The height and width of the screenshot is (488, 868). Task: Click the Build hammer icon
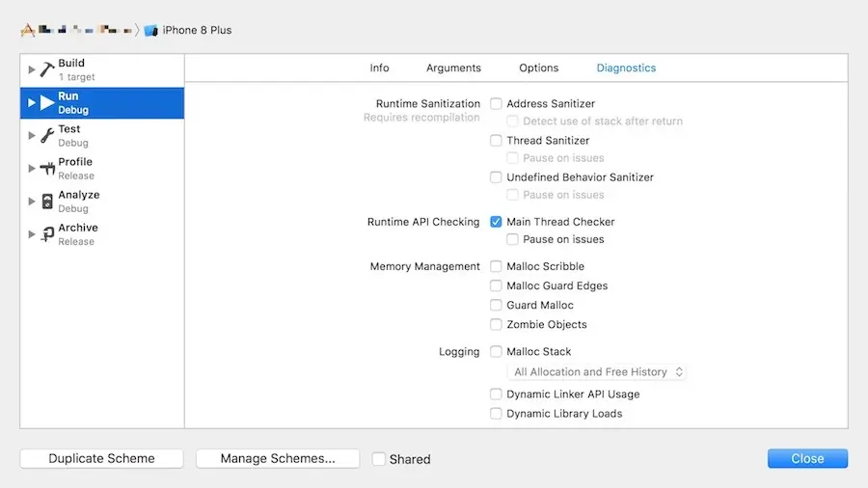pyautogui.click(x=47, y=69)
